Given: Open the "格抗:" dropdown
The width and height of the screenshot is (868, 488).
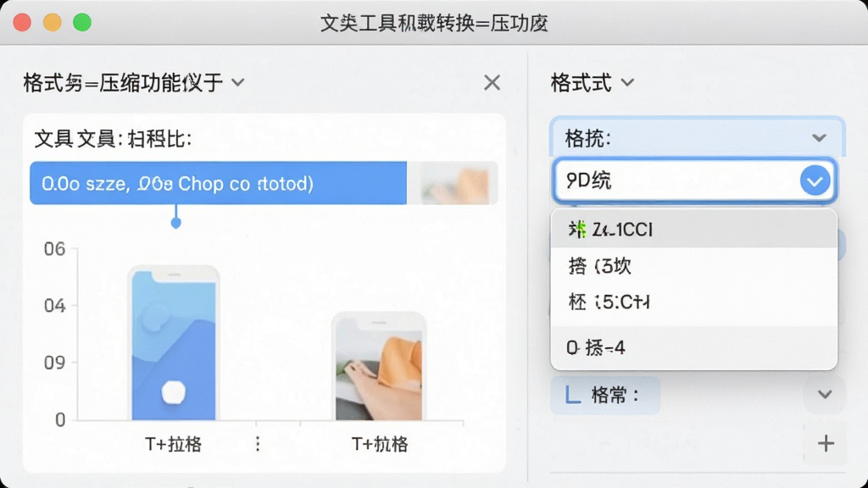Looking at the screenshot, I should coord(697,137).
